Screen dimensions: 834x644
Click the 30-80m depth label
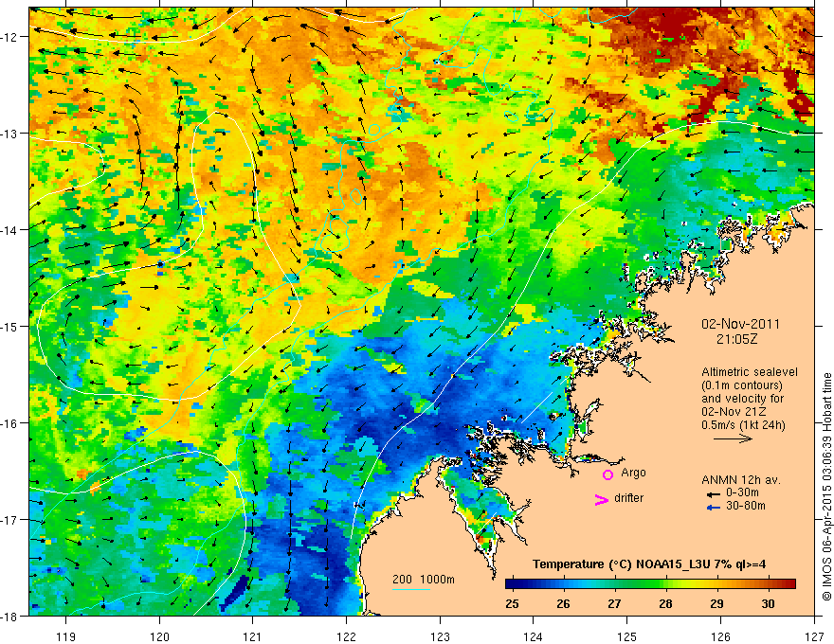tap(746, 506)
